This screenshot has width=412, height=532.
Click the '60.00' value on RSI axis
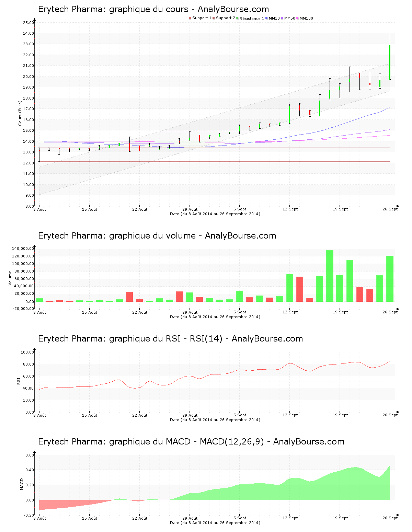pyautogui.click(x=28, y=376)
